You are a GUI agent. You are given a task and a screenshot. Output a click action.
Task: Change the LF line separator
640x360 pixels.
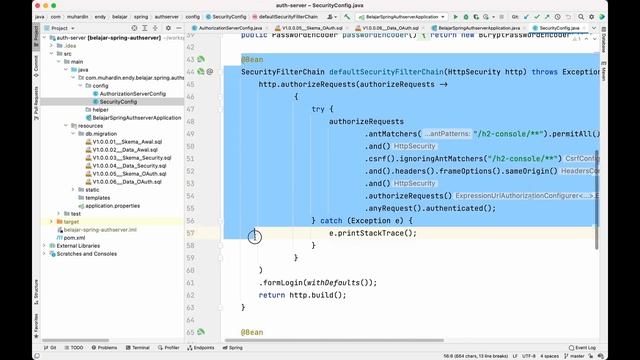click(515, 356)
